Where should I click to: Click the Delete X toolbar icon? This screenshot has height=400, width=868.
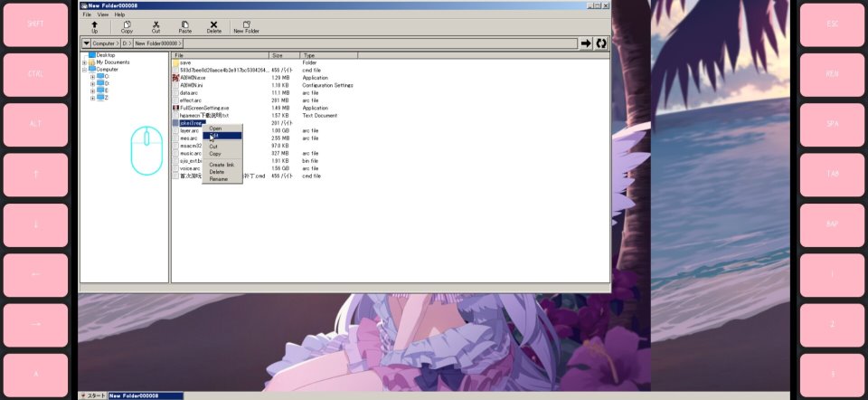[x=213, y=27]
